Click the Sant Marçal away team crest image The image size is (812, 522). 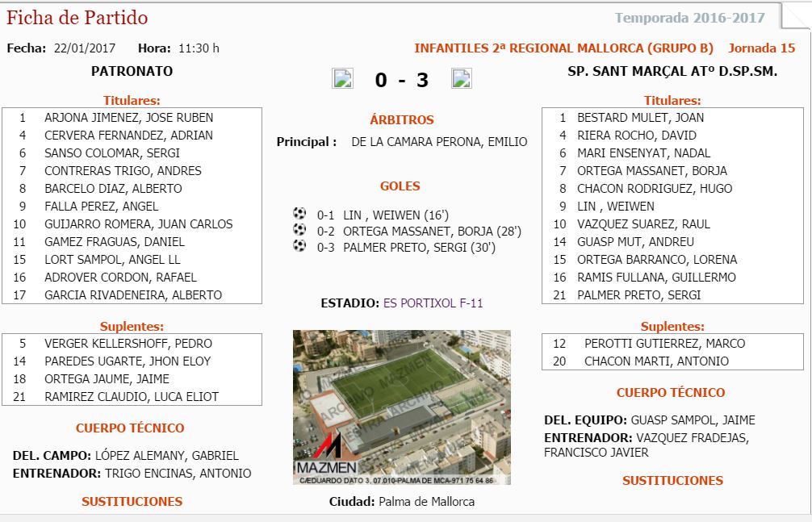[462, 79]
